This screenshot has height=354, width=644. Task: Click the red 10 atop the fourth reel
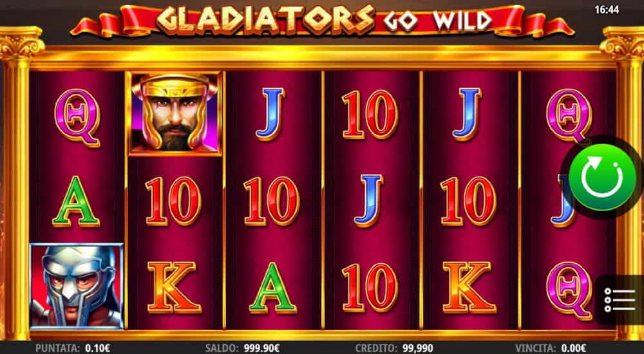pyautogui.click(x=370, y=115)
